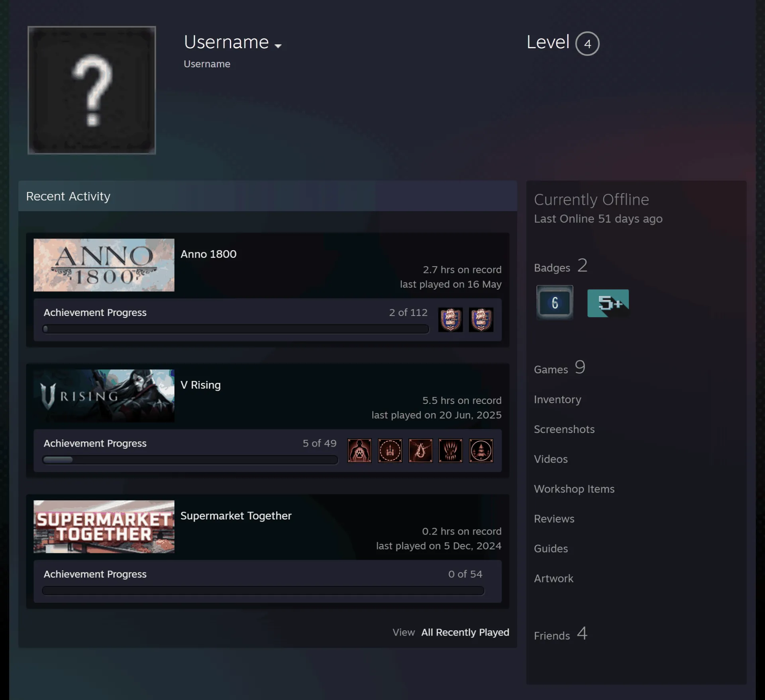Open the V Rising pine tree achievement icon
Screen dimensions: 765x700
[481, 451]
